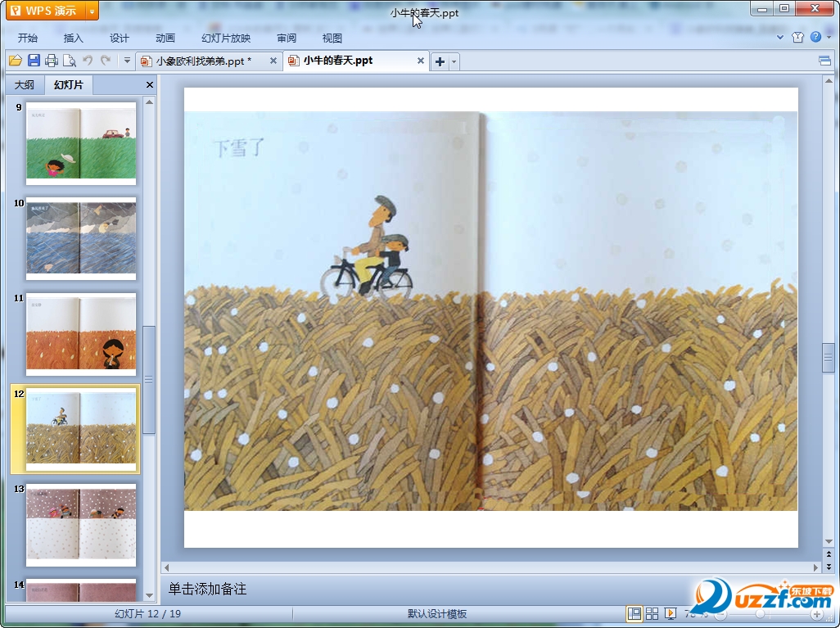
Task: Switch to normal view icon
Action: (x=635, y=613)
